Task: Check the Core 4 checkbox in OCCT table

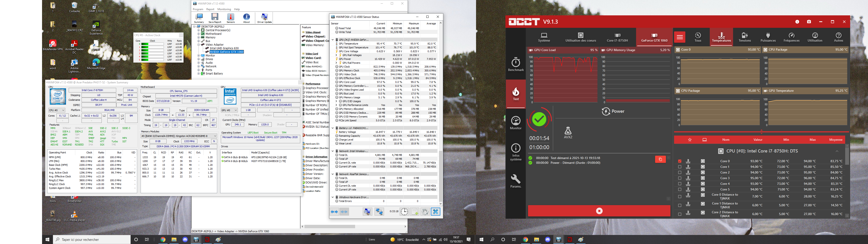Action: coord(680,184)
